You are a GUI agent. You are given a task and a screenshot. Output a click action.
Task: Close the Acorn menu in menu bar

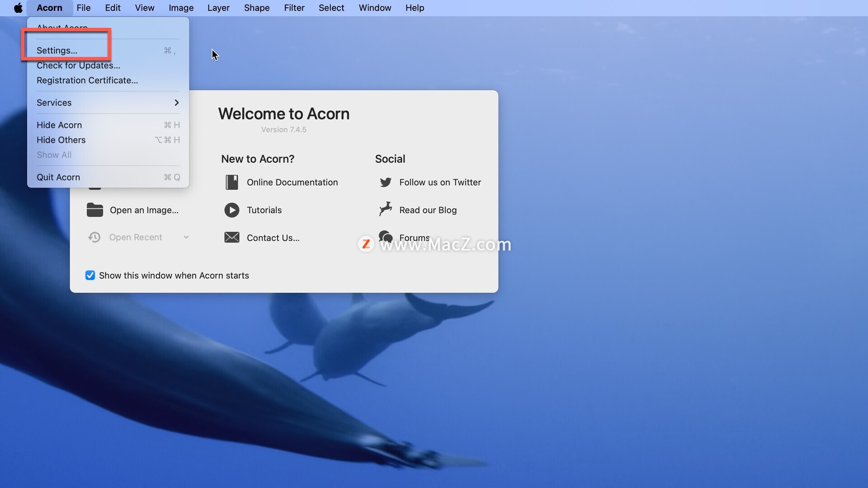[x=49, y=8]
